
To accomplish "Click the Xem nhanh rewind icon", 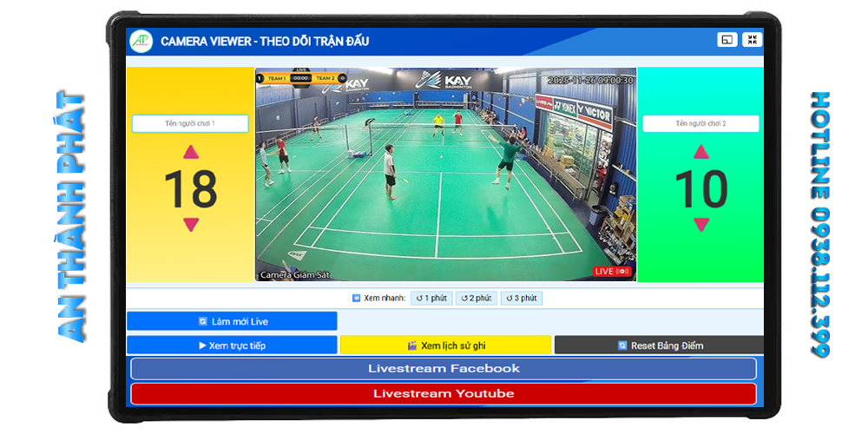I will pos(357,299).
